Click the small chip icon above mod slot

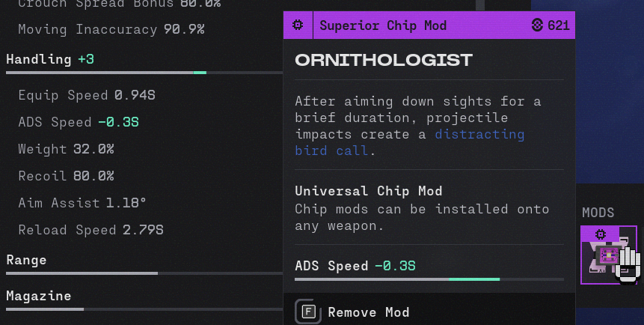point(601,234)
